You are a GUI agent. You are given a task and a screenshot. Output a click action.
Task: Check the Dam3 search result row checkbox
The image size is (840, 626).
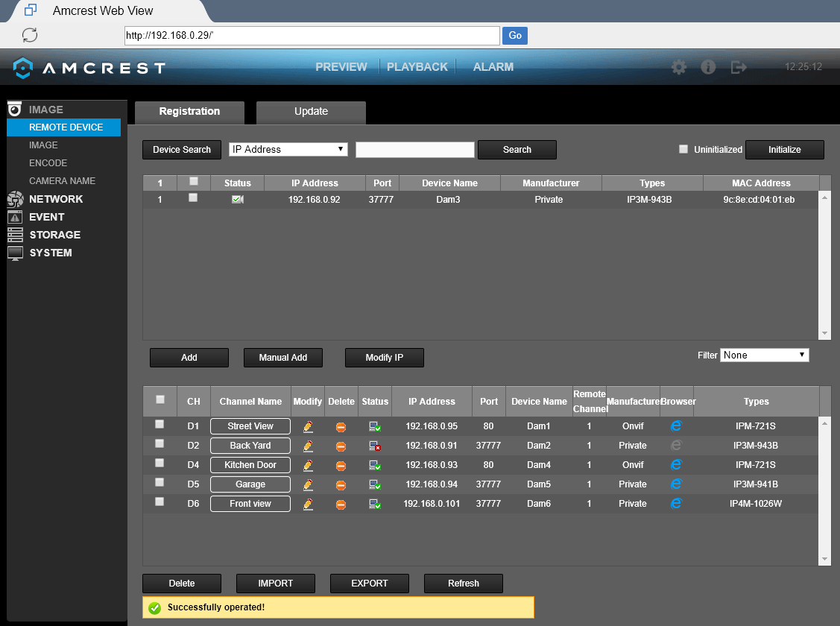coord(193,198)
